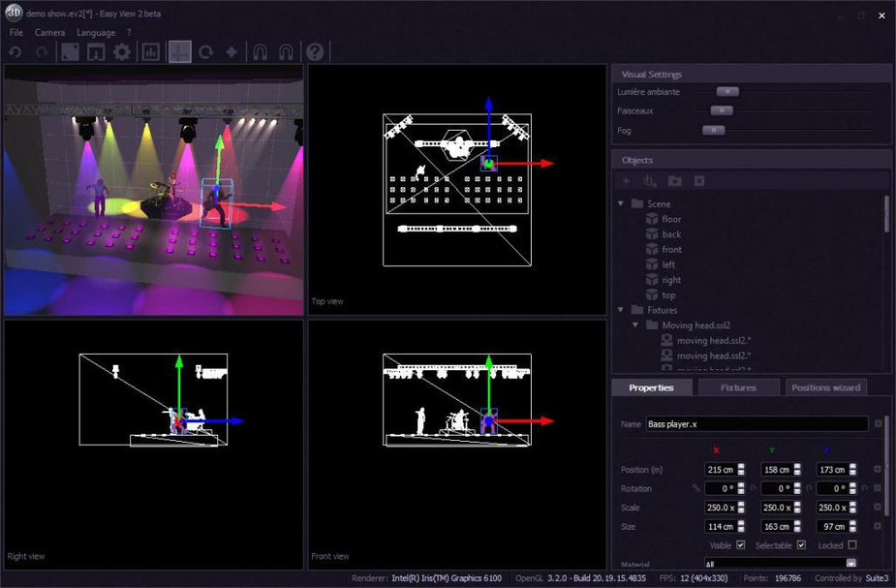This screenshot has width=896, height=588.
Task: Open the Fixtures tab
Action: (x=738, y=387)
